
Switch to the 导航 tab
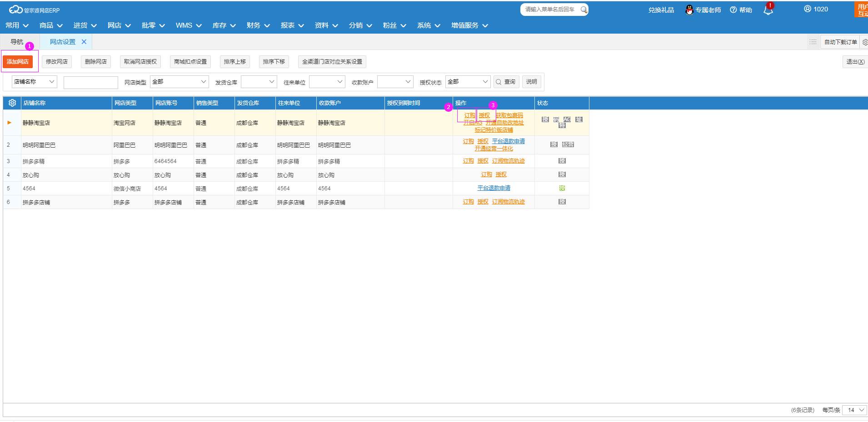click(x=17, y=42)
